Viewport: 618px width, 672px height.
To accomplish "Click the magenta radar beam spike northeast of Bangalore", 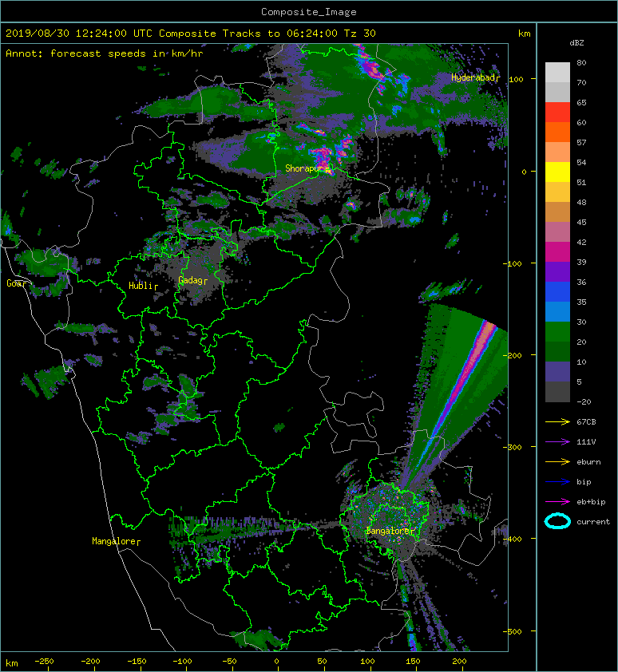I will 465,378.
